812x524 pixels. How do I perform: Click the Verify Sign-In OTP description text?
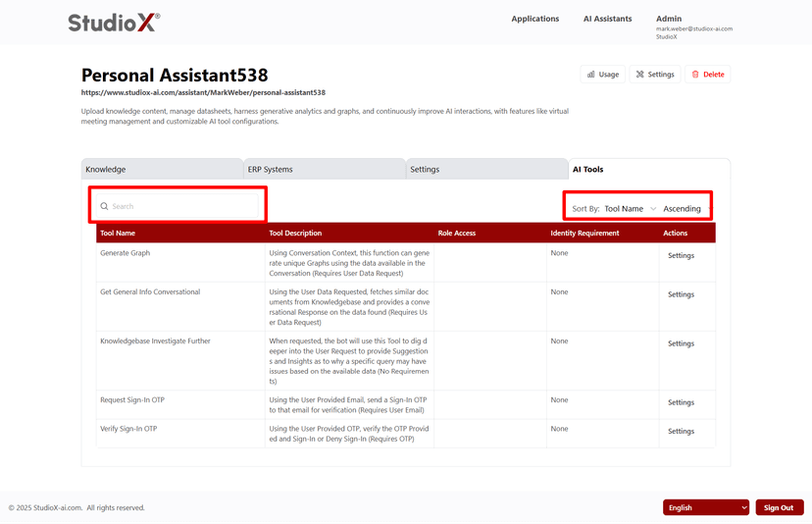349,434
